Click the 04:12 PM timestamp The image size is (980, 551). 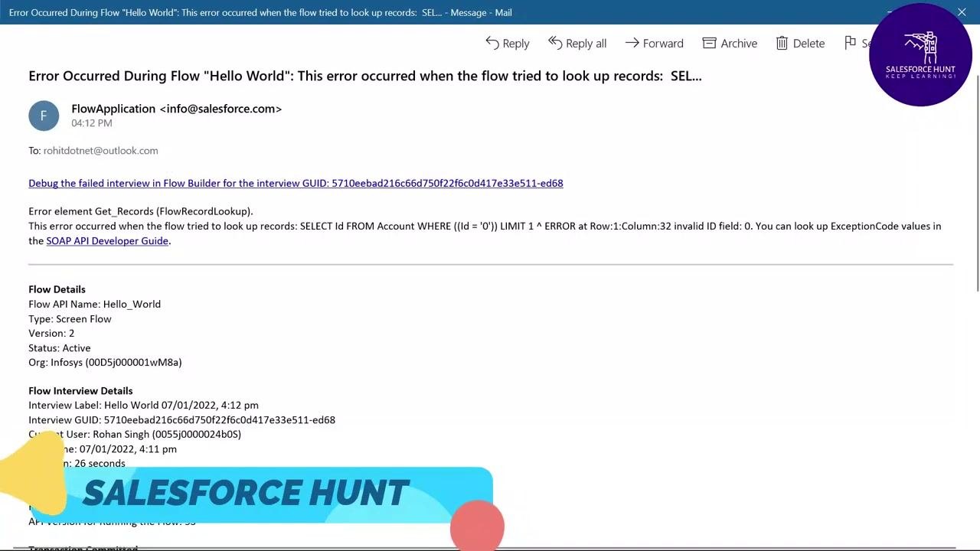(92, 123)
